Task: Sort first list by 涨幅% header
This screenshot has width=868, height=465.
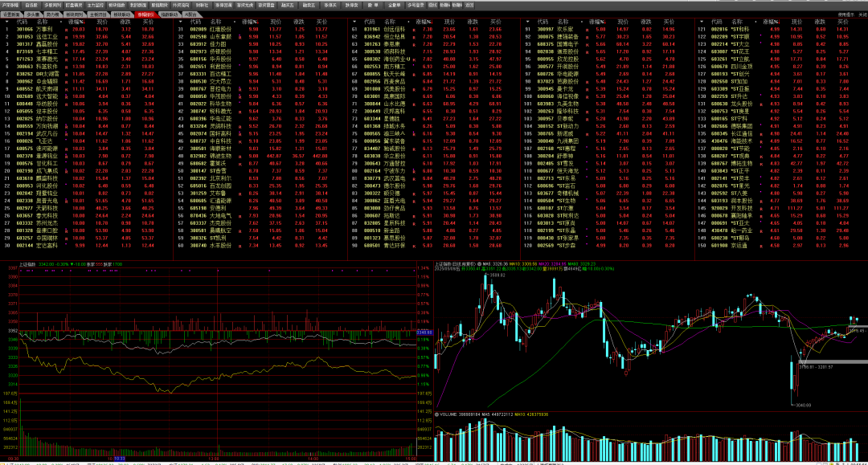Action: (x=76, y=22)
